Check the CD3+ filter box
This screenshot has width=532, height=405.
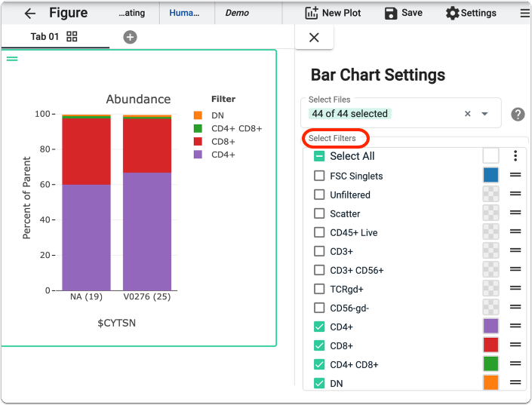pyautogui.click(x=319, y=251)
